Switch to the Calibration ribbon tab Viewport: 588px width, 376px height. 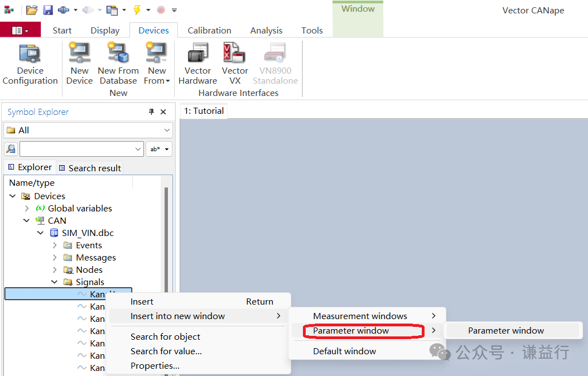209,30
